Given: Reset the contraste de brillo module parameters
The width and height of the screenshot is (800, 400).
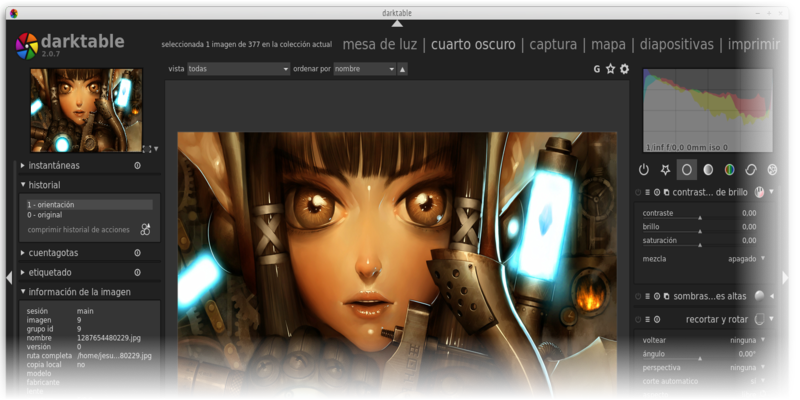Looking at the screenshot, I should coord(657,192).
